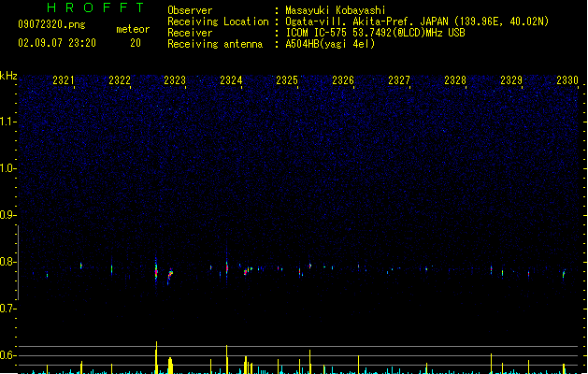Screen dimensions: 588x374
Task: Click the meteor count value 20
Action: pos(136,43)
